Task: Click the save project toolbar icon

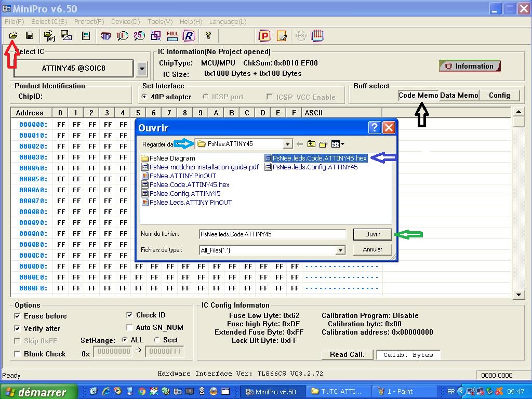Action: 66,36
